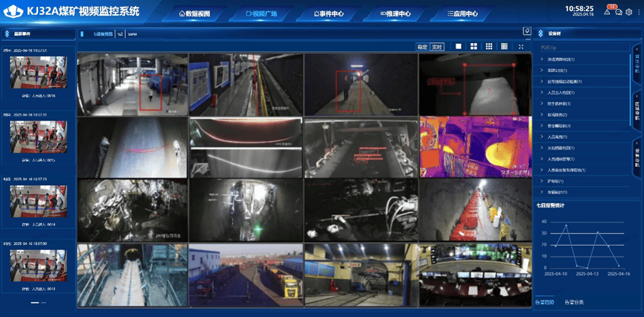Switch to nine-window grid layout

[x=489, y=46]
